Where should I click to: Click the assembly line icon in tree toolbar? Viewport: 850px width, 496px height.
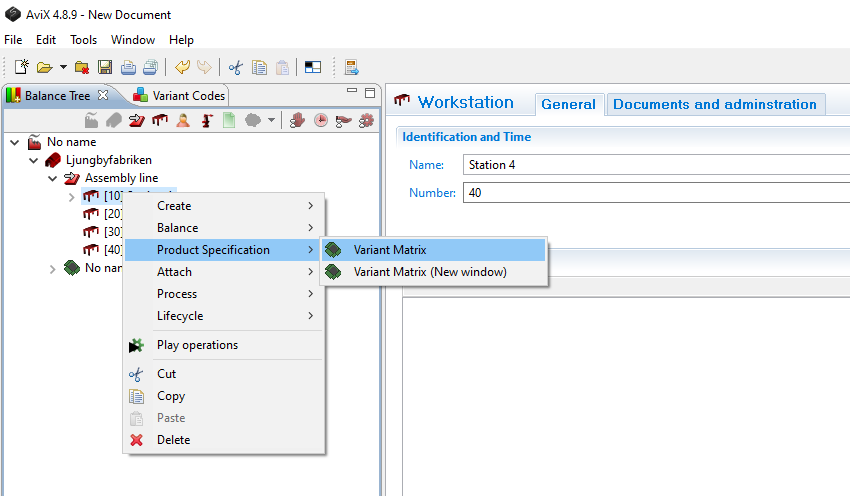click(137, 121)
